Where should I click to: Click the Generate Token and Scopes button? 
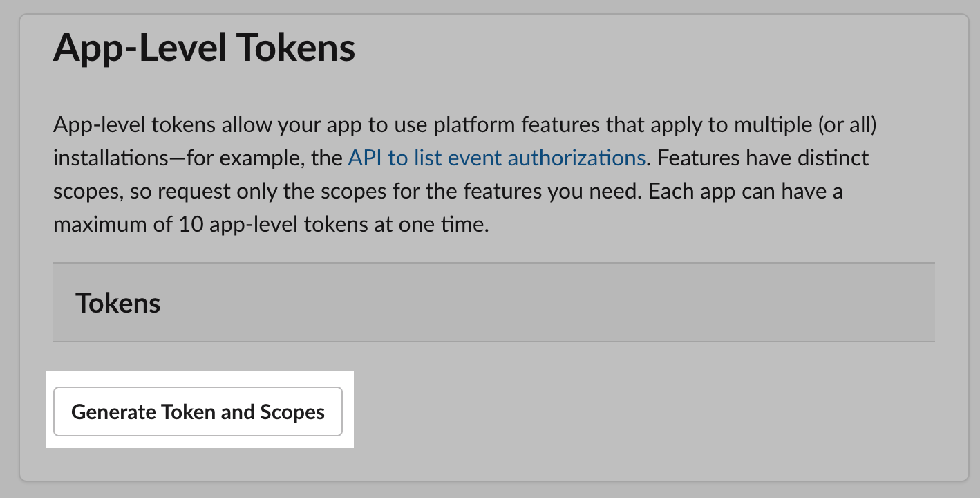coord(198,412)
